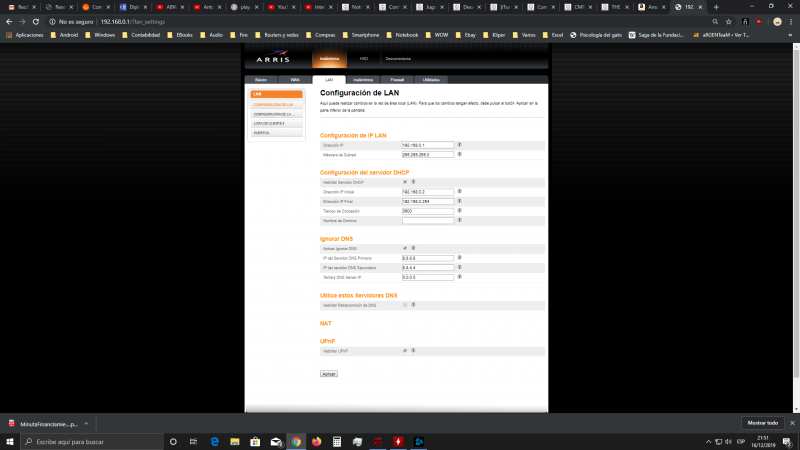The image size is (800, 450).
Task: Switch to the WAN tab
Action: (x=294, y=78)
